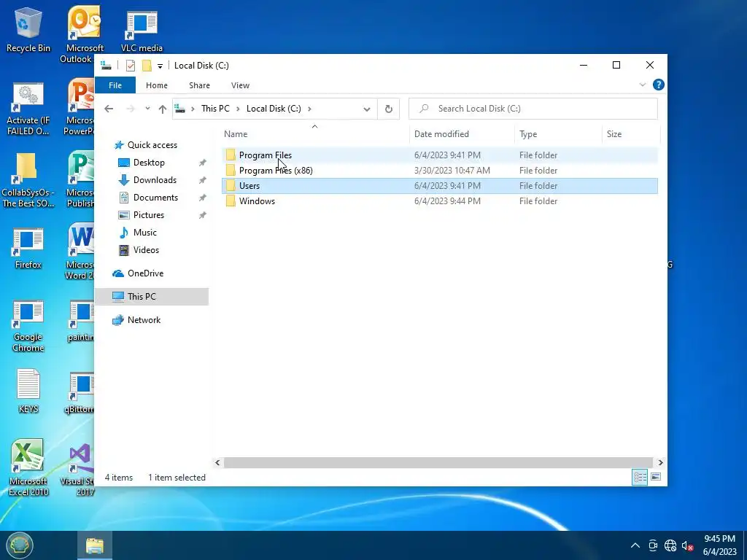
Task: Open Desktop in the navigation pane
Action: point(149,163)
